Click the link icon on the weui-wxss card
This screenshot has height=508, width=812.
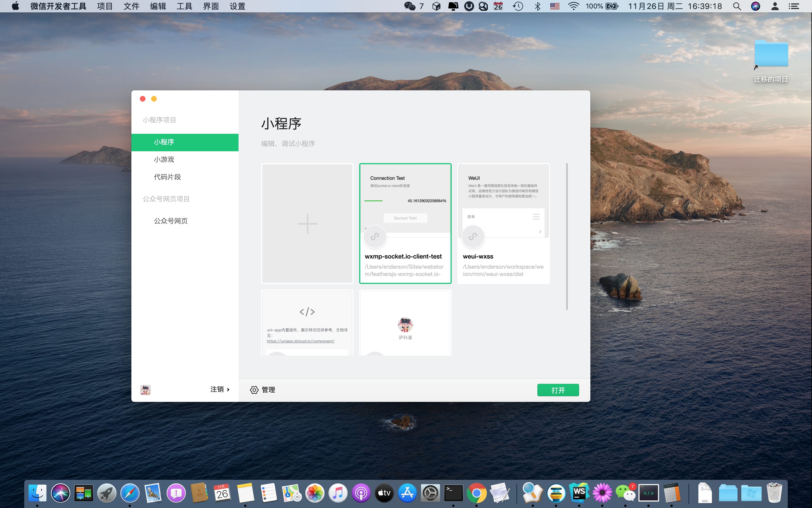[473, 237]
